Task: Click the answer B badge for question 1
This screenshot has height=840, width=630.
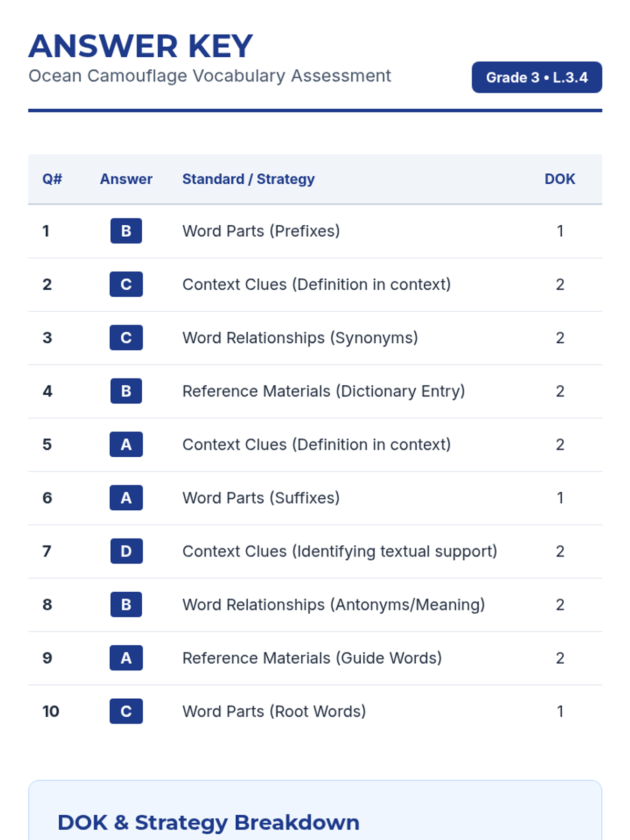Action: point(126,231)
